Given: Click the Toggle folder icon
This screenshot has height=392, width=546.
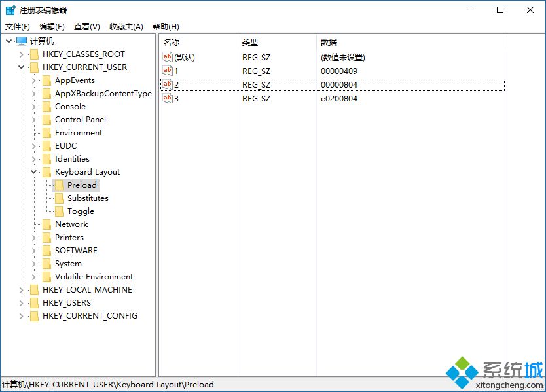Looking at the screenshot, I should 58,211.
